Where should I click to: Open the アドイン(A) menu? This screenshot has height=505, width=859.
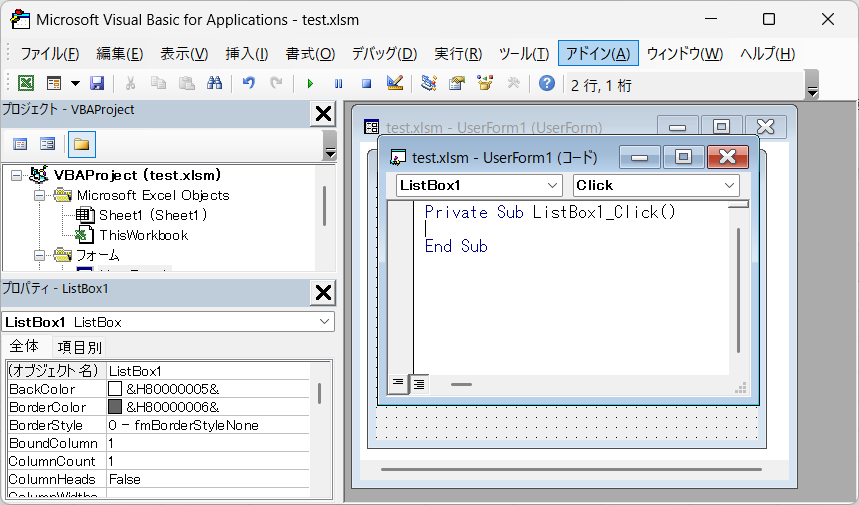pos(598,54)
